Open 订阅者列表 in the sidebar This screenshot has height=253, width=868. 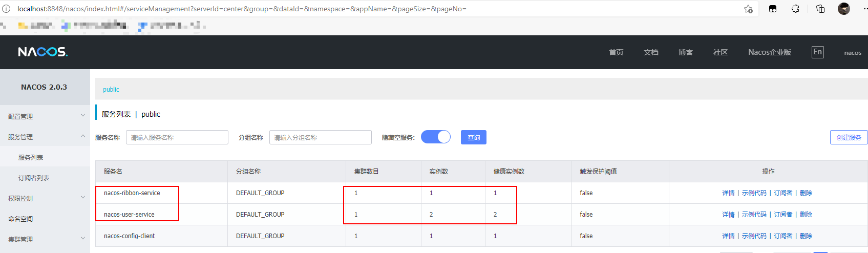[34, 178]
